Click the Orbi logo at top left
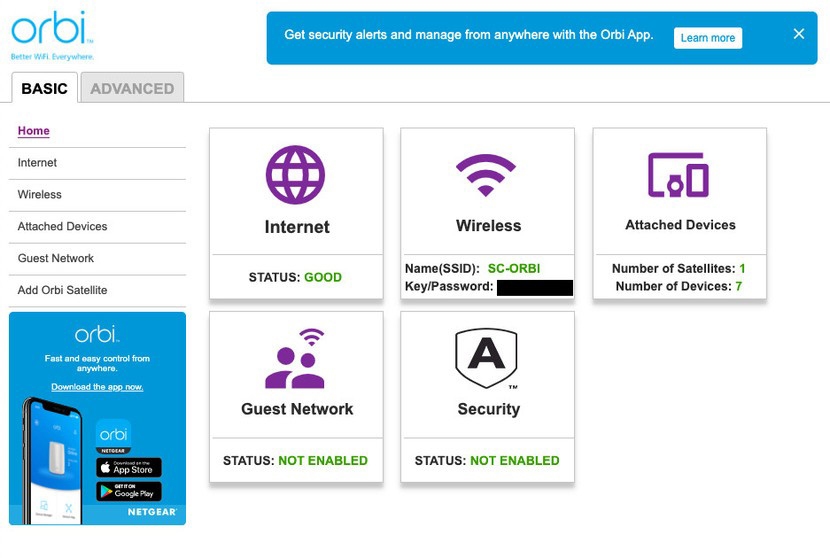 tap(52, 32)
